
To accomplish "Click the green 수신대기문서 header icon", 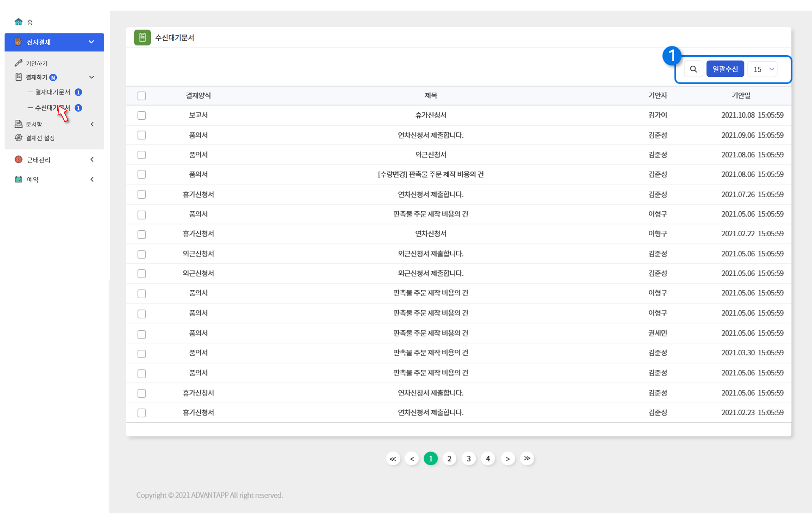I will [x=142, y=37].
